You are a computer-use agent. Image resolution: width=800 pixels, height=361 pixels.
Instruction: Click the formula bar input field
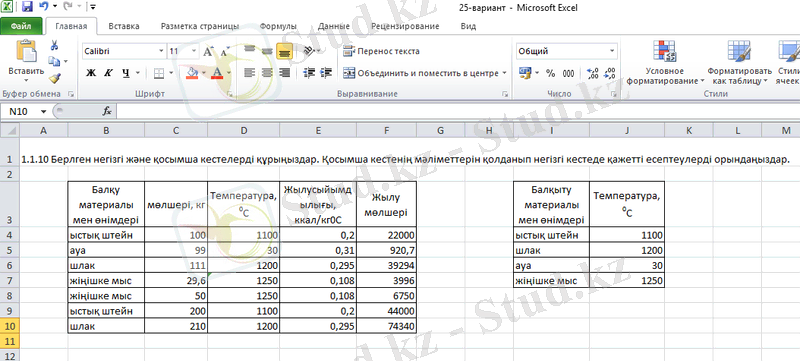tap(458, 111)
